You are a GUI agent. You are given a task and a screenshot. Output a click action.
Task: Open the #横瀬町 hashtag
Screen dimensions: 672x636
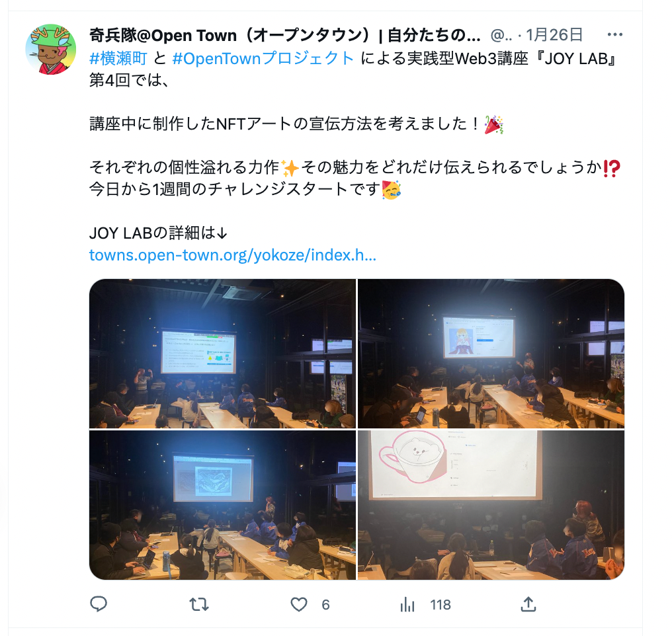pyautogui.click(x=118, y=58)
